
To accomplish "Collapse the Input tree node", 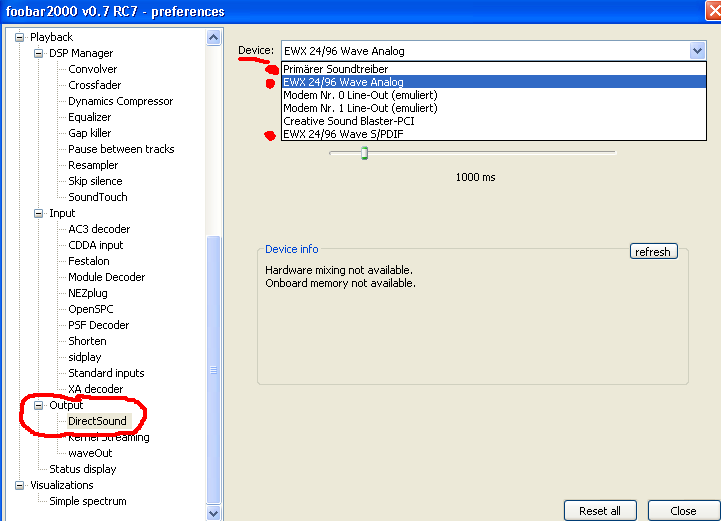I will click(x=39, y=213).
